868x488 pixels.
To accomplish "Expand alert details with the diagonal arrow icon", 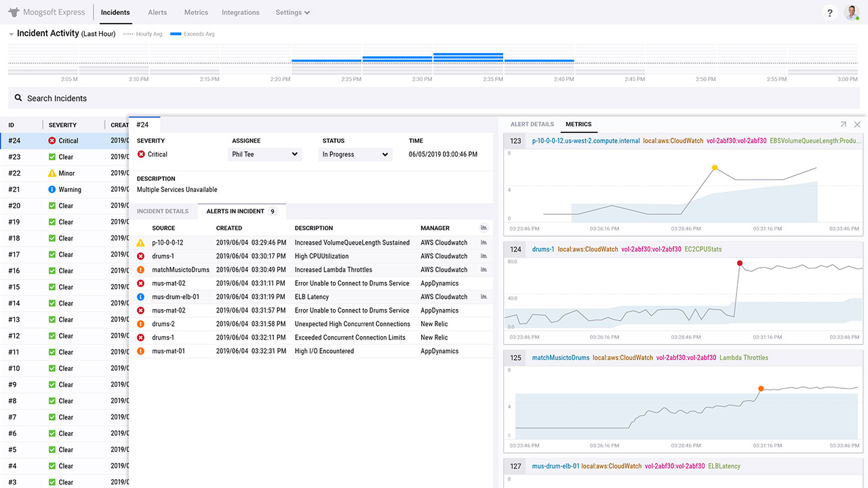I will pos(844,124).
